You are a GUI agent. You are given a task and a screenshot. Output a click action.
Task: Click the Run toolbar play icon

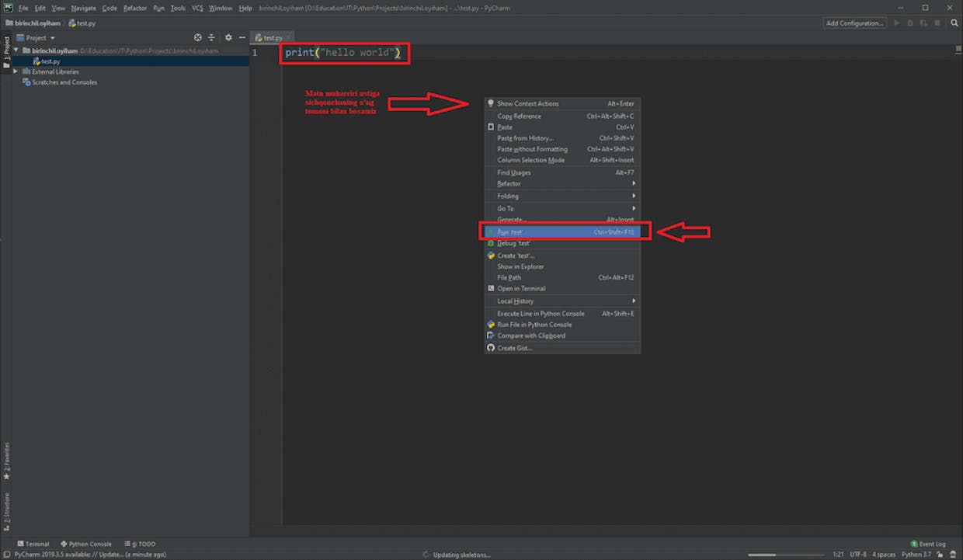(897, 23)
